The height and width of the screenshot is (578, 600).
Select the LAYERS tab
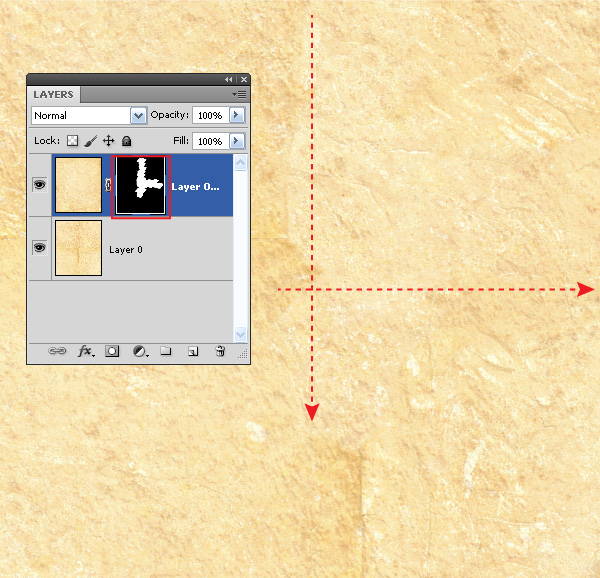53,94
